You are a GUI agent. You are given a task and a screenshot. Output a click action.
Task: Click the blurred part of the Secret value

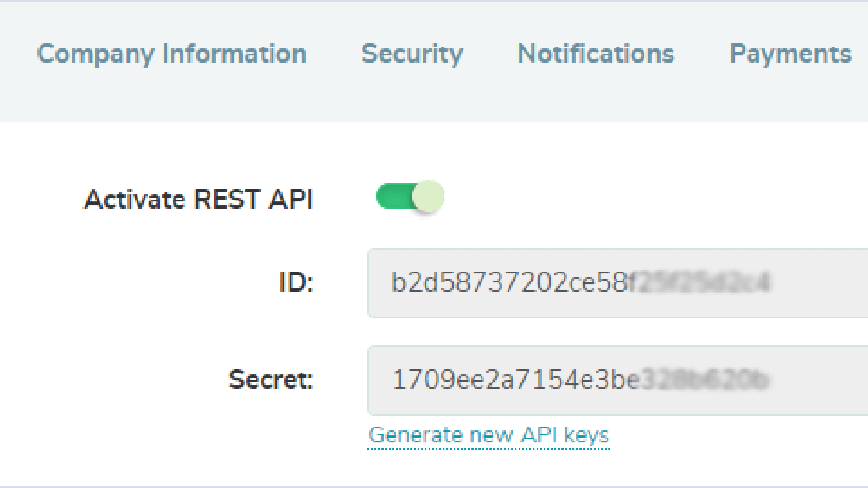click(x=705, y=380)
